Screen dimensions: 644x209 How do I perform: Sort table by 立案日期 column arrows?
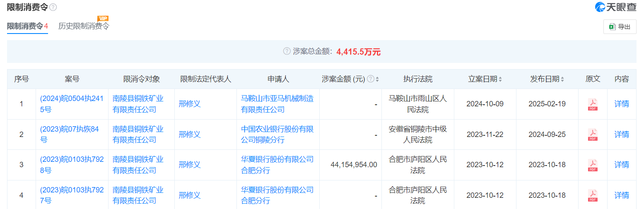(x=500, y=79)
